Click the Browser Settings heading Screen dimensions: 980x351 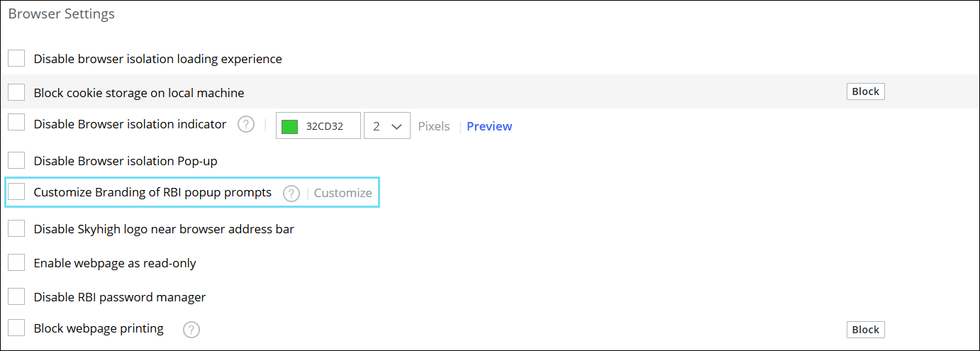(x=62, y=14)
